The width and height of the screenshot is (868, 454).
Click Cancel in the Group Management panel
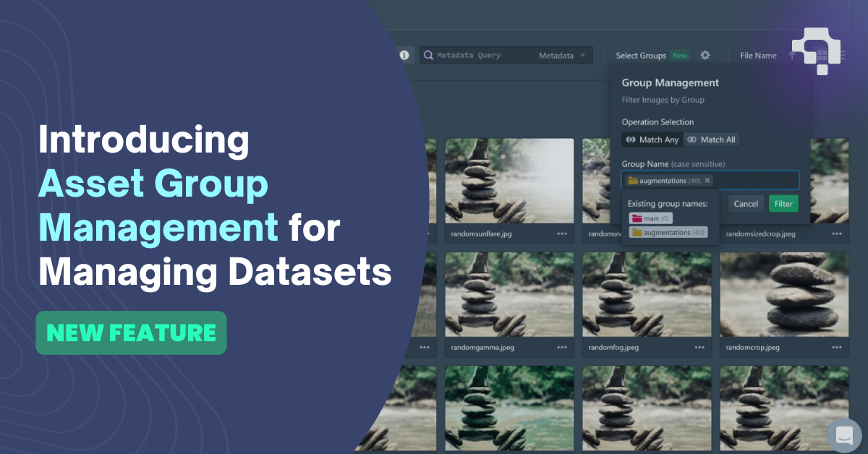pos(746,204)
